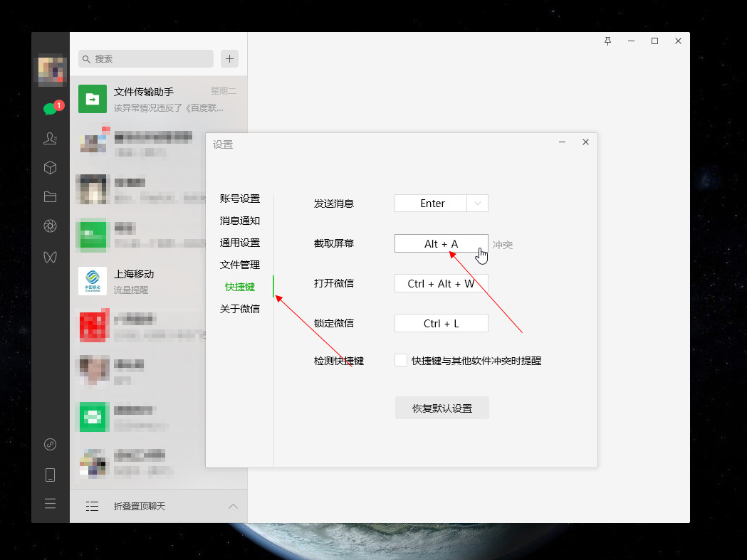Select 关于微信 in settings menu

pyautogui.click(x=240, y=309)
